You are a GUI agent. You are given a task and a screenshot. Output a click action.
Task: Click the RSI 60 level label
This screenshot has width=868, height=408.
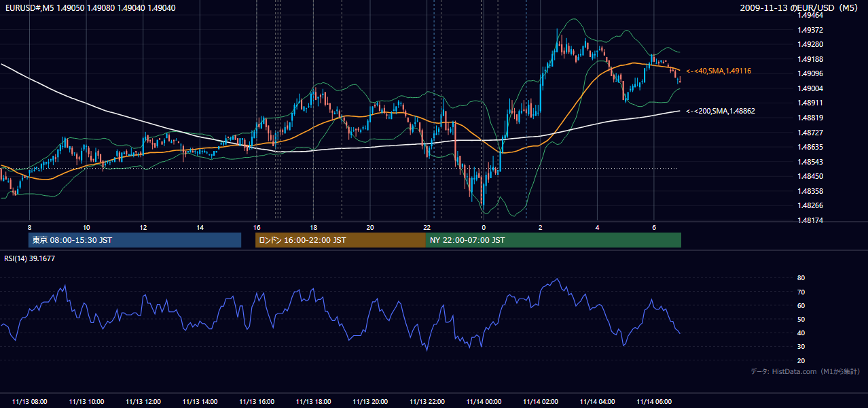point(801,306)
